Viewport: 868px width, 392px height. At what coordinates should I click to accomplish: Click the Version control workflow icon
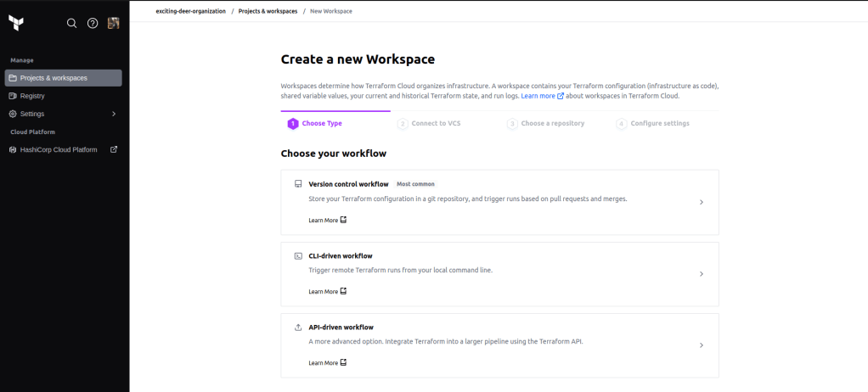tap(298, 184)
